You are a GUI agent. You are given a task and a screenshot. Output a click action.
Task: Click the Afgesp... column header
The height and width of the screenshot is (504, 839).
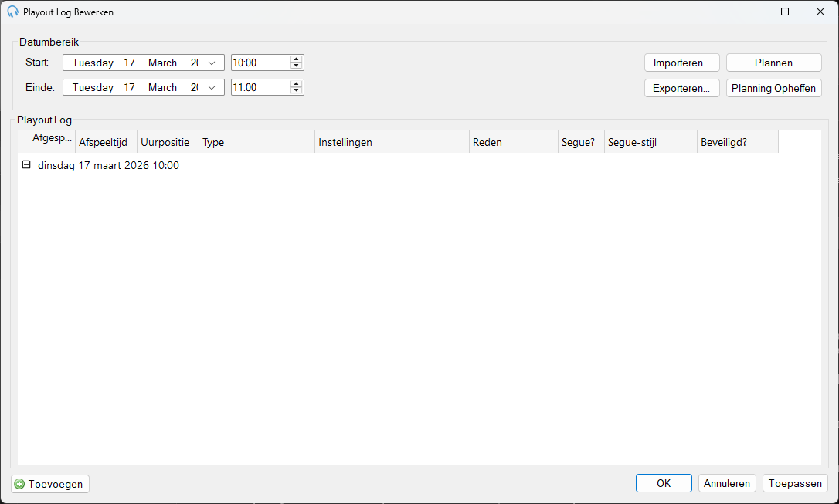click(x=46, y=142)
